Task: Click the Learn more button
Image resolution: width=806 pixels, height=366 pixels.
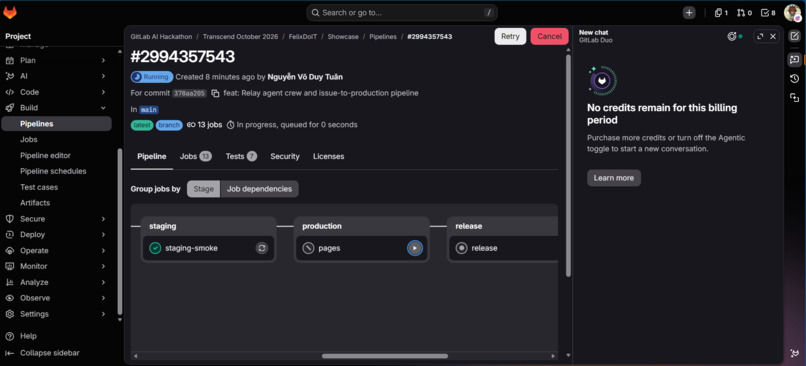Action: pyautogui.click(x=614, y=178)
